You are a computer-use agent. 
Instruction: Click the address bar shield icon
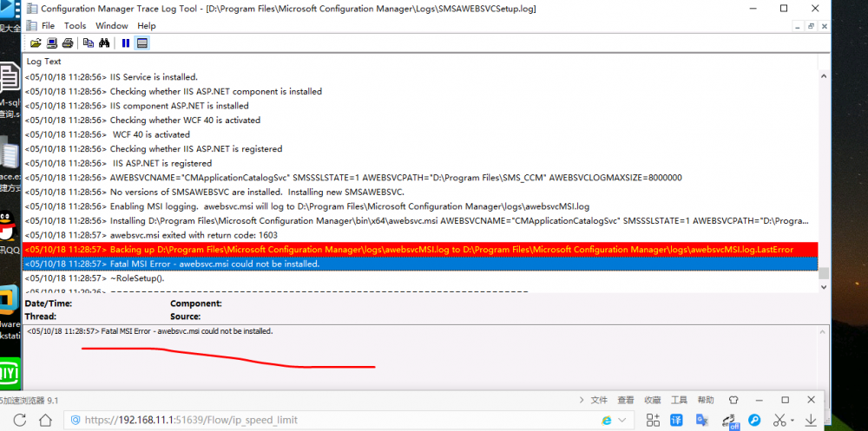(76, 420)
